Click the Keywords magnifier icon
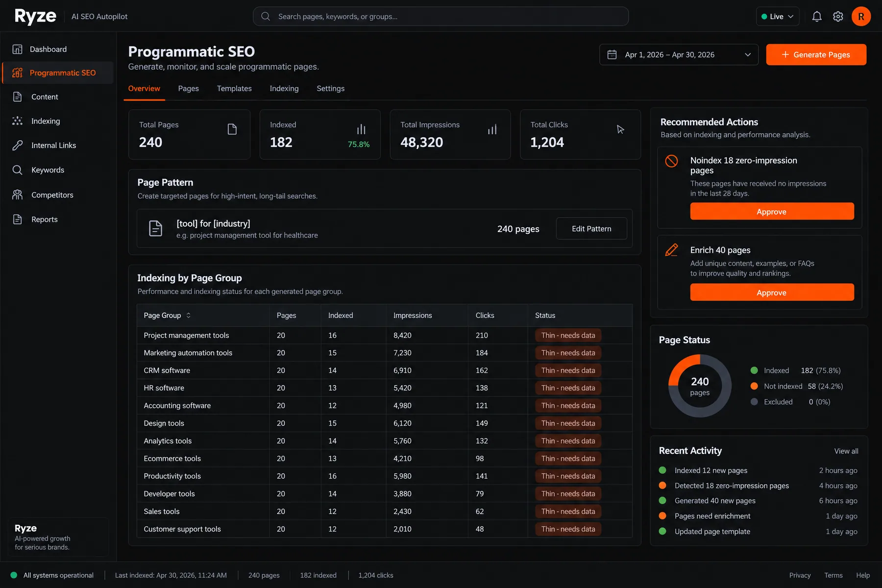 [18, 170]
